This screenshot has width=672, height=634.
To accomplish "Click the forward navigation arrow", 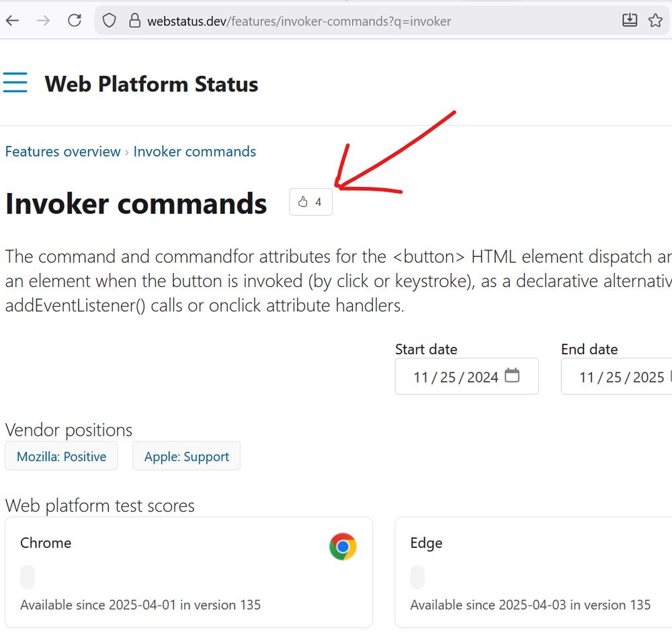I will (x=43, y=20).
